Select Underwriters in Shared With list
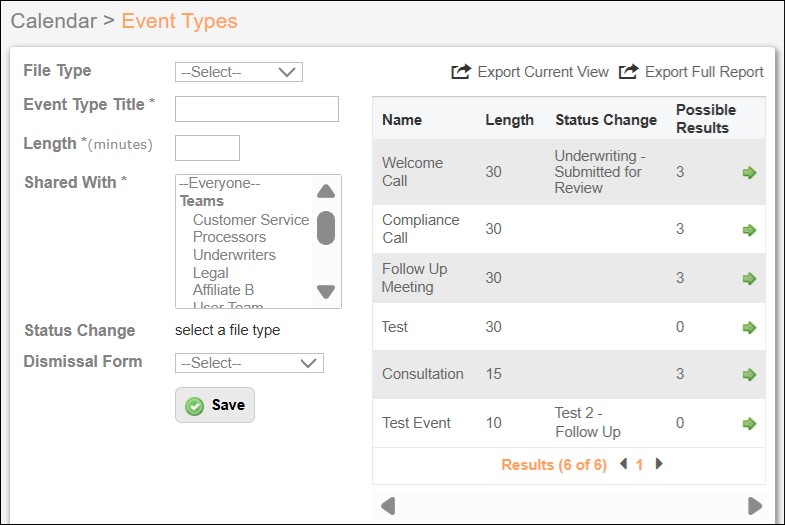 pyautogui.click(x=234, y=255)
